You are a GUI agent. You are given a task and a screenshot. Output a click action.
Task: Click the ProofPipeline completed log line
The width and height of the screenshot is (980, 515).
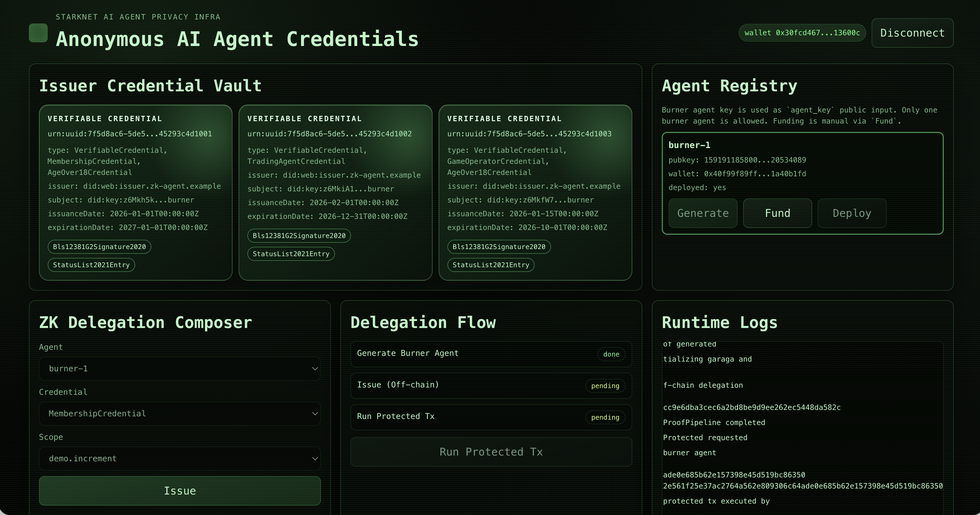tap(714, 422)
